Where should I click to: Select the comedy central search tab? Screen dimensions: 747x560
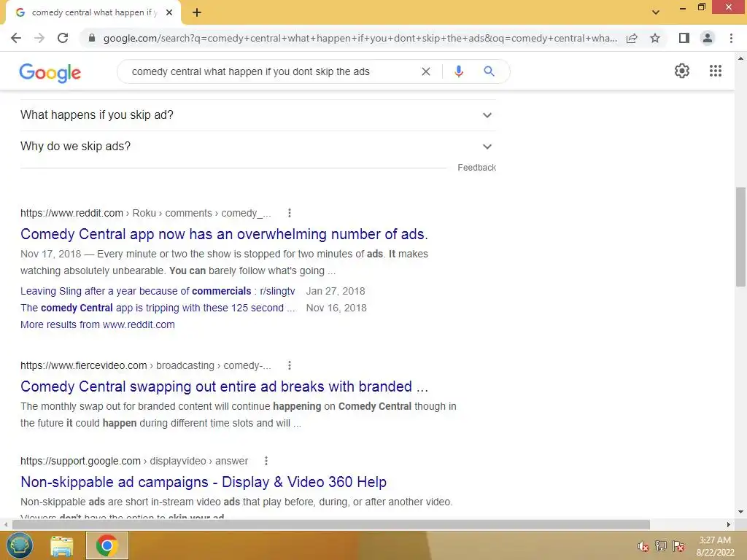click(x=94, y=13)
